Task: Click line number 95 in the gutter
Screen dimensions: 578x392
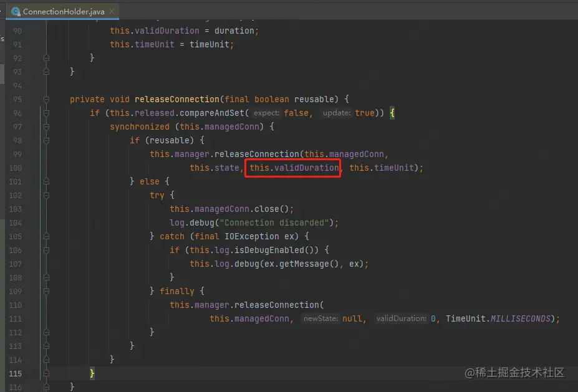Action: (x=17, y=100)
